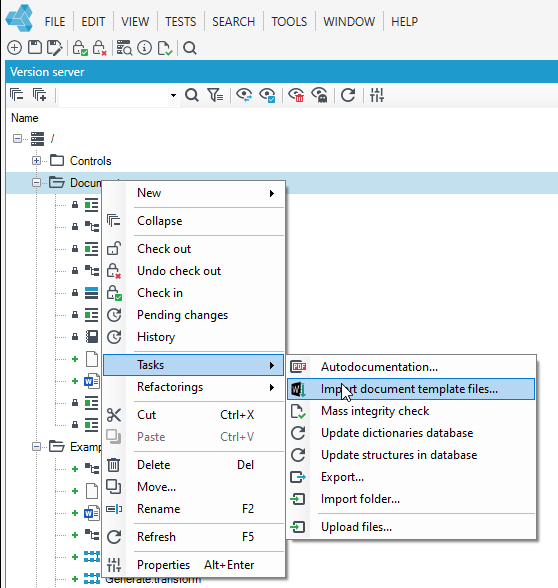Choose Move... from the context menu
The height and width of the screenshot is (588, 558).
click(194, 487)
